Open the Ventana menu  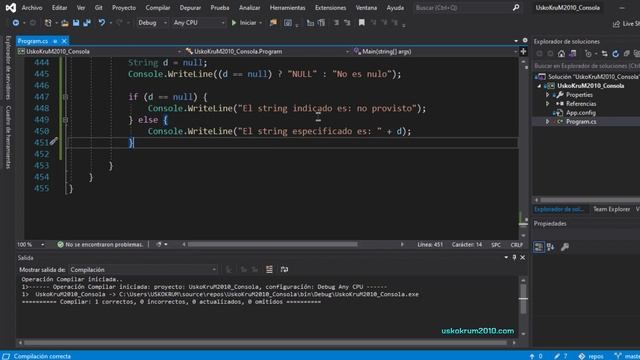[366, 8]
